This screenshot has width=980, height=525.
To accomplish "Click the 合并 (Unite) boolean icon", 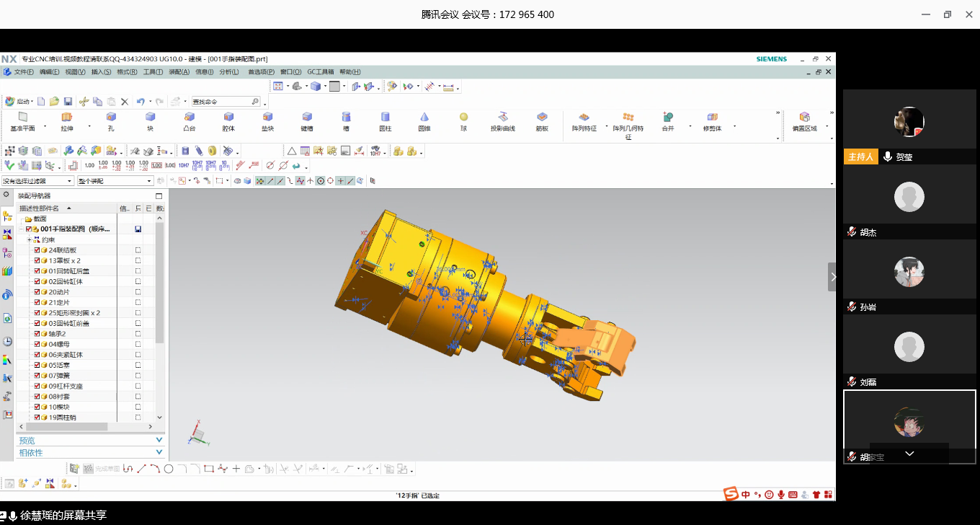I will point(668,118).
